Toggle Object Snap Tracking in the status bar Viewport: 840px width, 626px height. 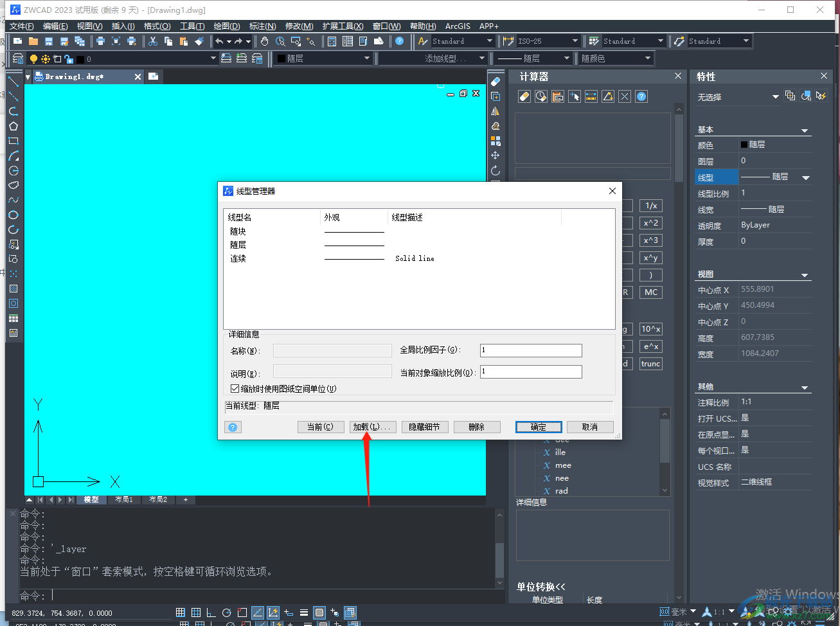(x=258, y=613)
